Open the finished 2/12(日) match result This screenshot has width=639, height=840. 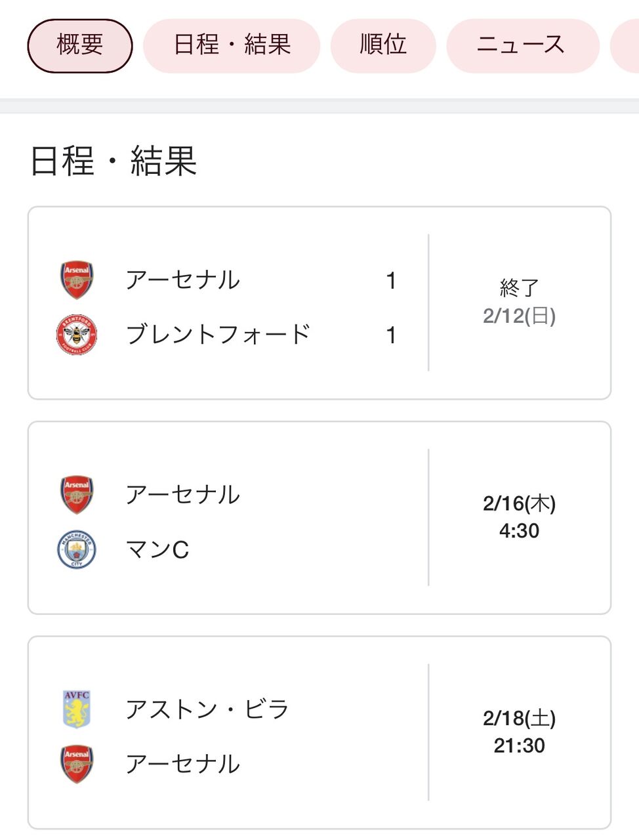pyautogui.click(x=519, y=303)
